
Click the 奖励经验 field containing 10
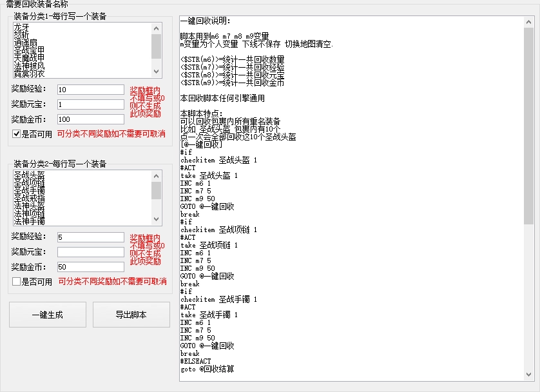(x=90, y=90)
